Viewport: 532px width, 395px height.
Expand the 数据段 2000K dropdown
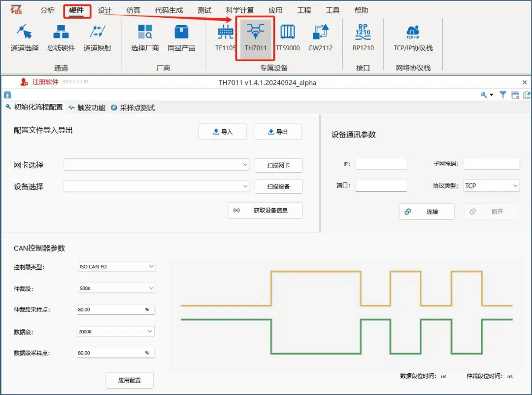(116, 331)
